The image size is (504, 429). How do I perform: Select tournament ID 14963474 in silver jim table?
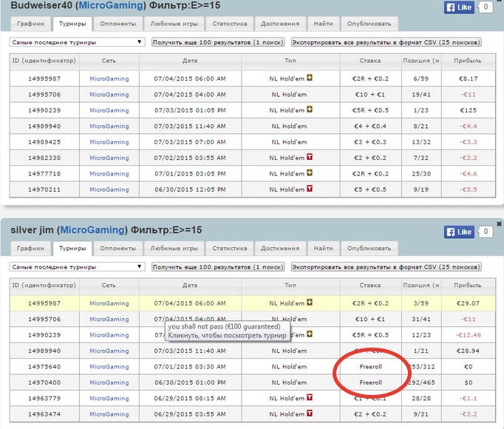click(44, 414)
